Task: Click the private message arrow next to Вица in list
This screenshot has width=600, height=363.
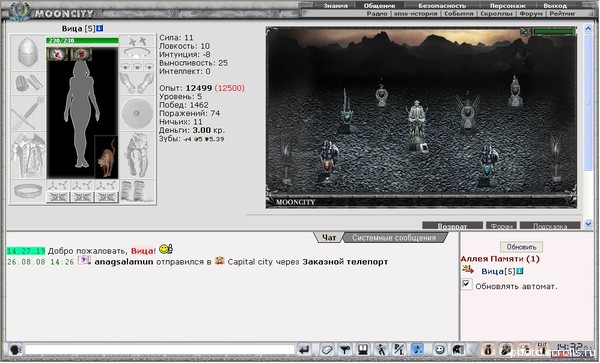Action: (x=468, y=270)
